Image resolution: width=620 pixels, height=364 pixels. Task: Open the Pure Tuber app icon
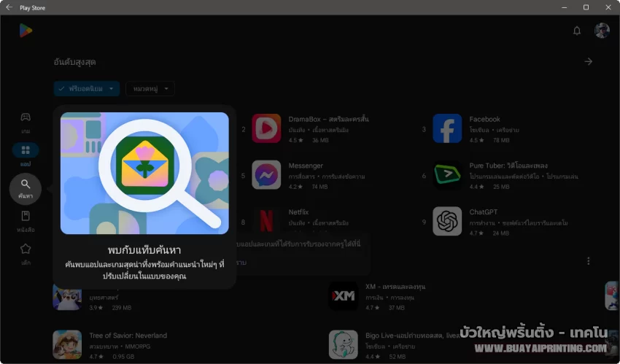(x=447, y=175)
